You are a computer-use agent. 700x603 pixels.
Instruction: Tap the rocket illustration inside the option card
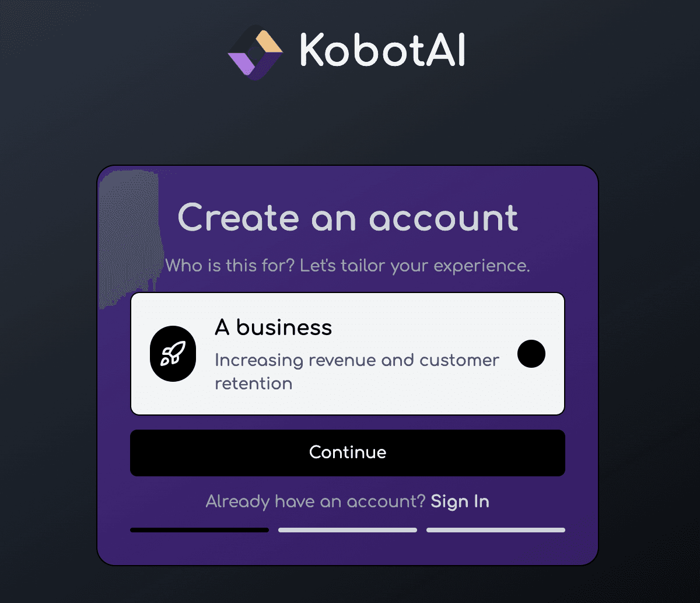[173, 354]
